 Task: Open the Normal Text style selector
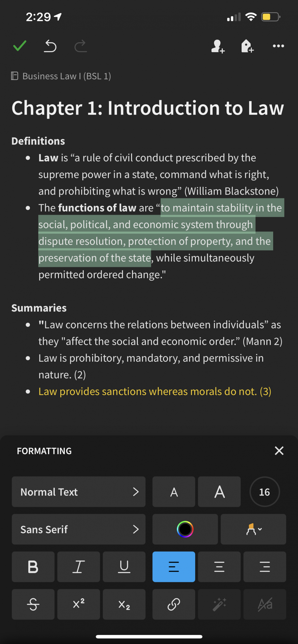(x=79, y=492)
